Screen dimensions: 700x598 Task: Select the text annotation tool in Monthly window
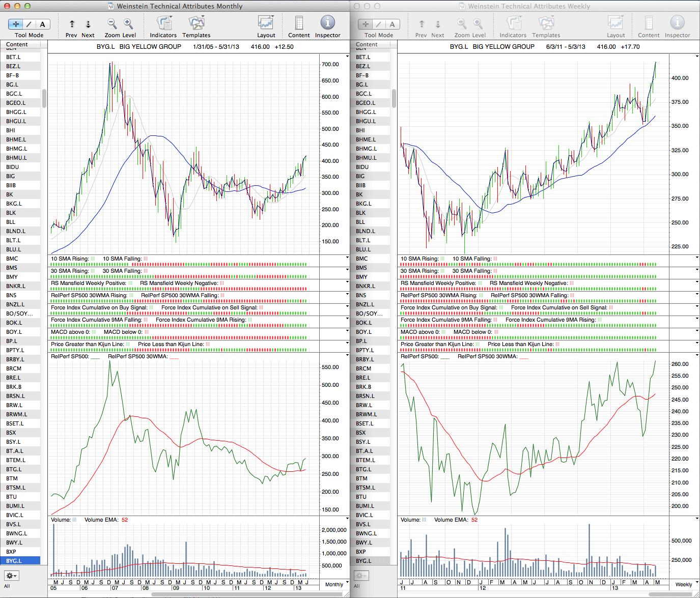[42, 24]
